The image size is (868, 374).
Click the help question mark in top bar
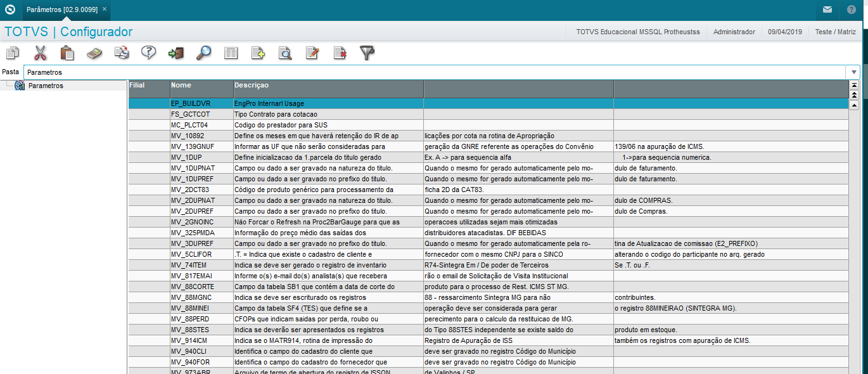[851, 10]
